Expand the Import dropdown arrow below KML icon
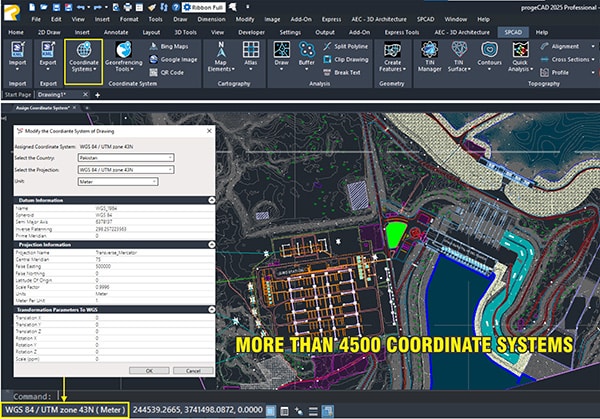 pyautogui.click(x=17, y=70)
